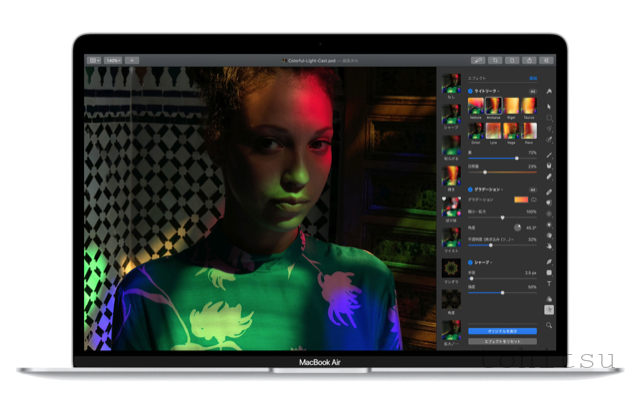Screen dimensions: 640x393
Task: Click the Colorful-Light-Cast.pxd document title
Action: tap(311, 60)
